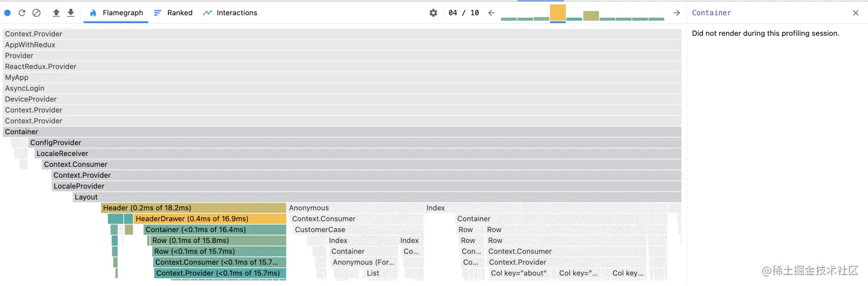Select the AsyncLogin component bar
The width and height of the screenshot is (868, 286).
click(x=342, y=88)
